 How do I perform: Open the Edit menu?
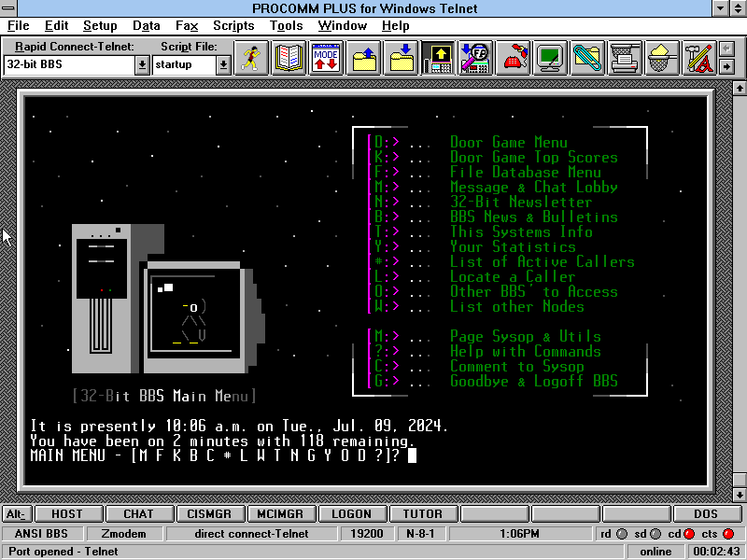[x=56, y=26]
